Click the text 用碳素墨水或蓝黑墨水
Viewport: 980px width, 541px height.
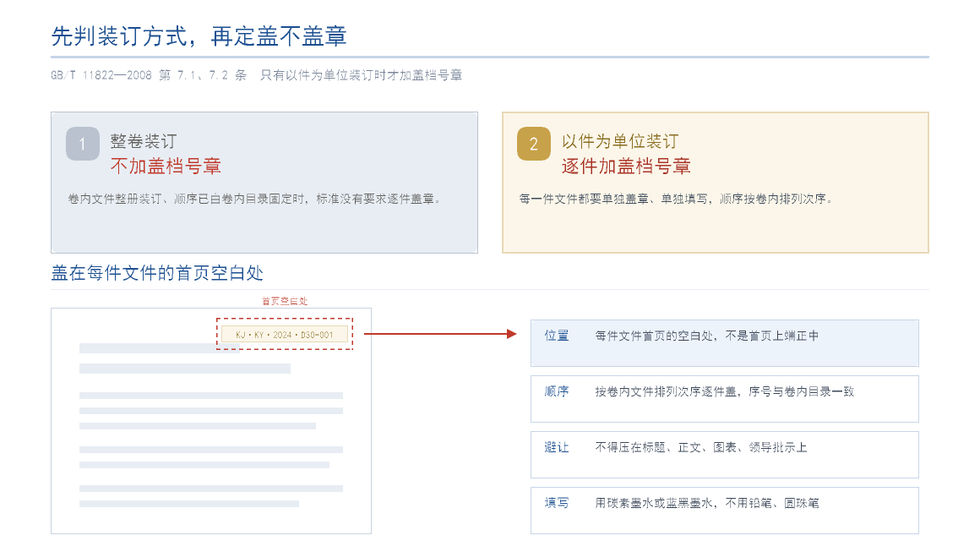(654, 503)
